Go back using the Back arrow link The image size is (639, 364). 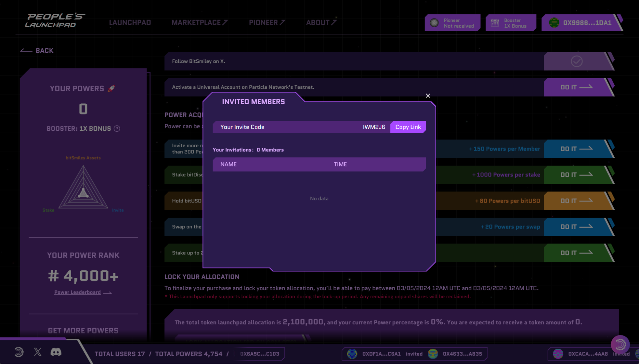[x=37, y=50]
